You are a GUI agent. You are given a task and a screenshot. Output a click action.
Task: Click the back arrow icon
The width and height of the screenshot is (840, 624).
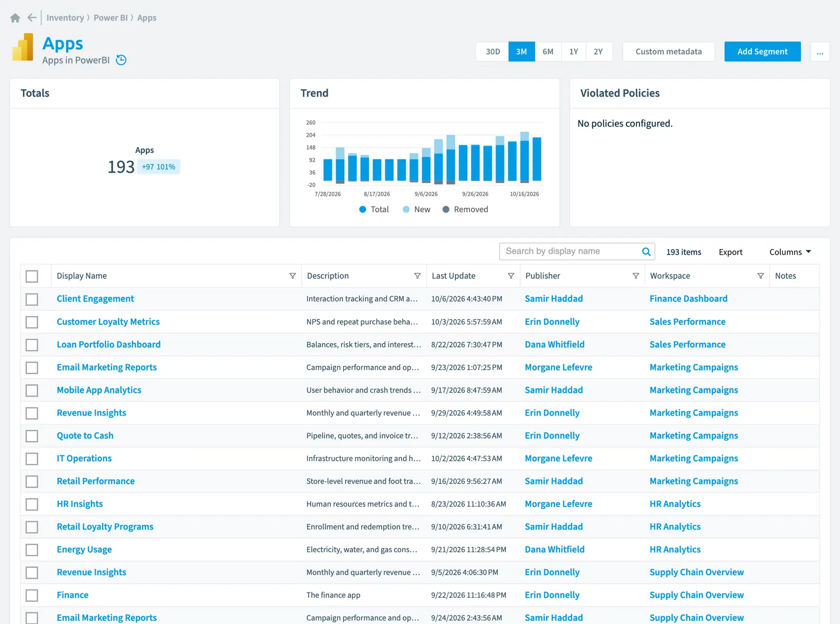pos(32,18)
